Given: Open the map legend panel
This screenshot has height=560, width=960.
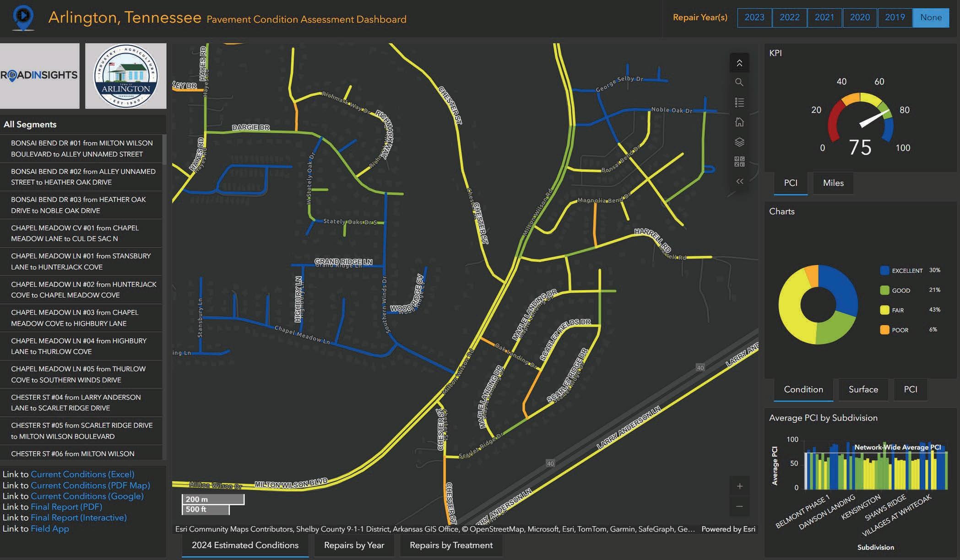Looking at the screenshot, I should (739, 102).
